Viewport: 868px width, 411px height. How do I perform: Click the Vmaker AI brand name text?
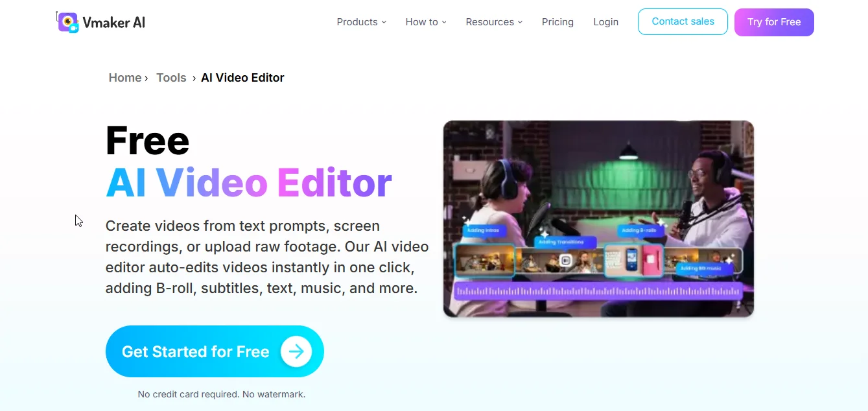point(114,22)
